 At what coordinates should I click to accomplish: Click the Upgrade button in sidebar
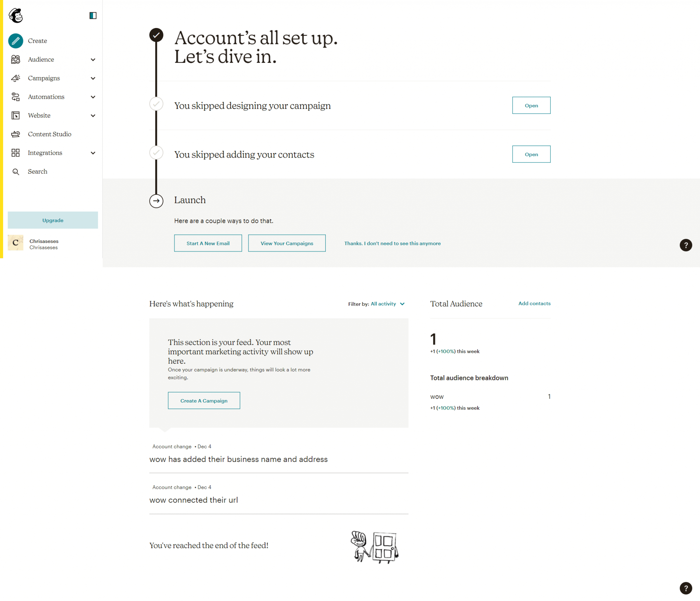[53, 220]
